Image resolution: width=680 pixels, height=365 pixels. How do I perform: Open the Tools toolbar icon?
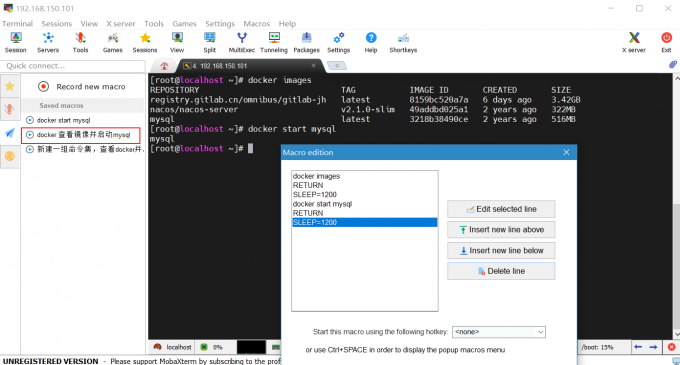coord(80,42)
